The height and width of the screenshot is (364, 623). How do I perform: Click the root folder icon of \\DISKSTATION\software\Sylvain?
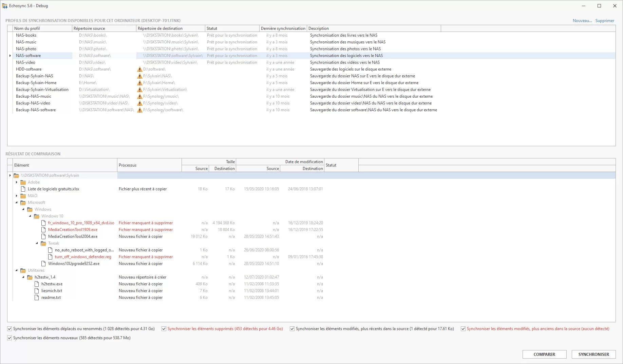(x=16, y=175)
